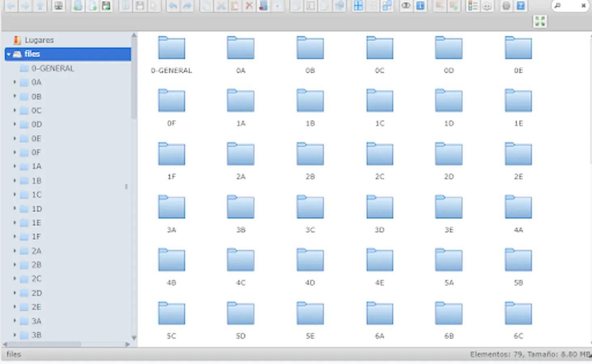Click the red X delete icon

(249, 6)
